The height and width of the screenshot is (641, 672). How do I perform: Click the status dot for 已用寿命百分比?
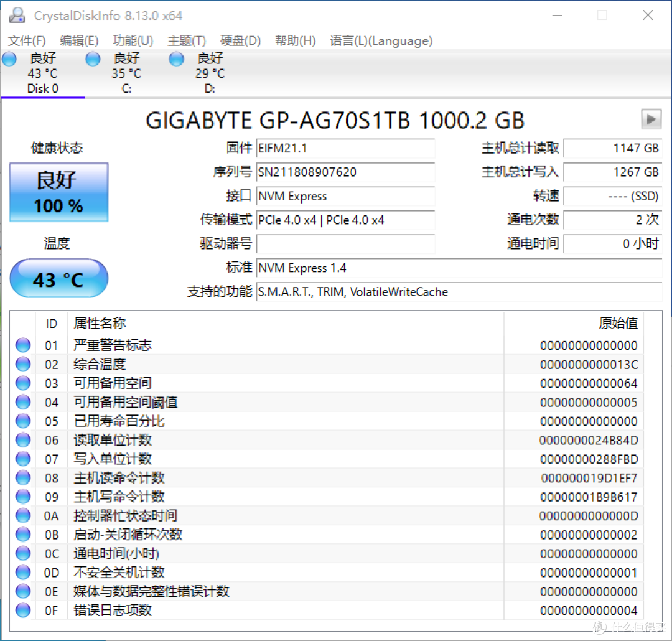(22, 421)
